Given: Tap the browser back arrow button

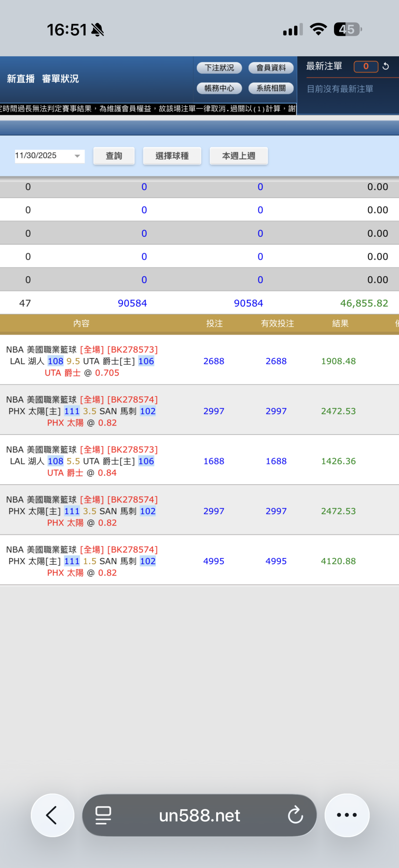Looking at the screenshot, I should coord(52,815).
